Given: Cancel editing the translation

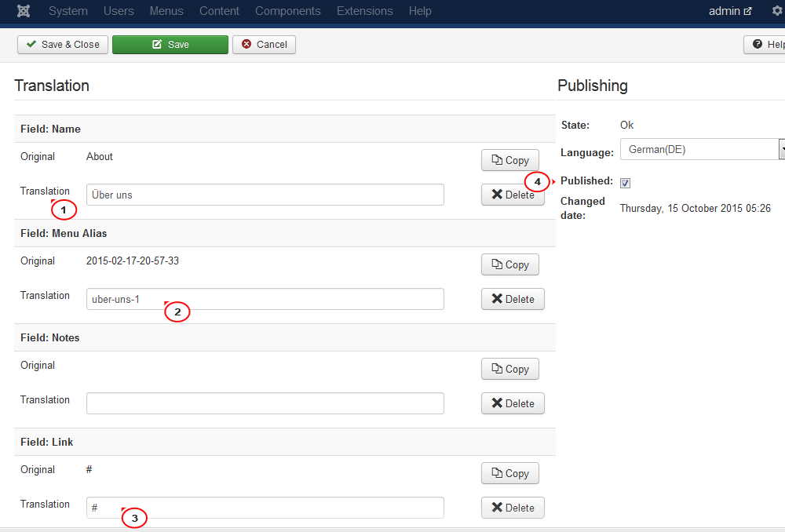Looking at the screenshot, I should pos(265,45).
